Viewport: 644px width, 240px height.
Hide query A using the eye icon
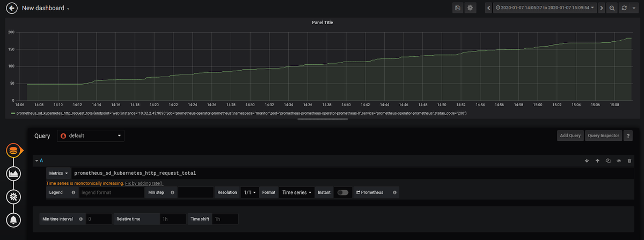(x=619, y=161)
